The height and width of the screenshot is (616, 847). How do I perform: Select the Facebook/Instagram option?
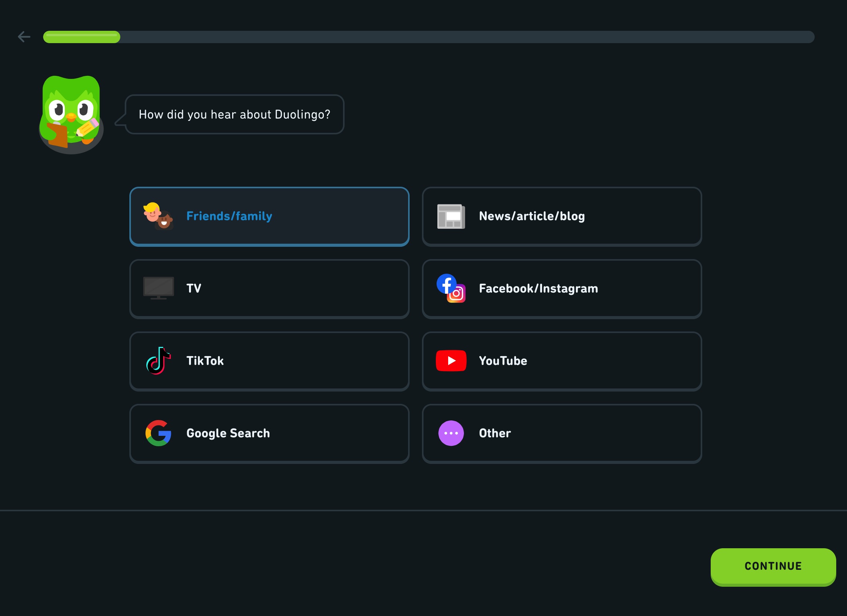tap(562, 289)
